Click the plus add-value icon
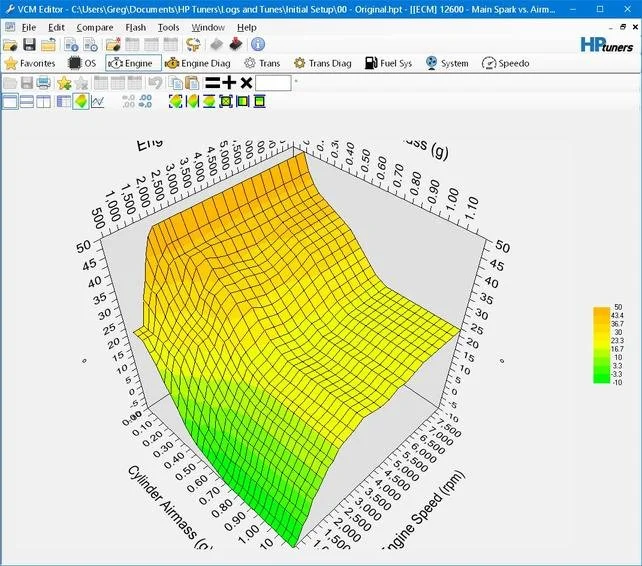Image resolution: width=642 pixels, height=566 pixels. [229, 83]
